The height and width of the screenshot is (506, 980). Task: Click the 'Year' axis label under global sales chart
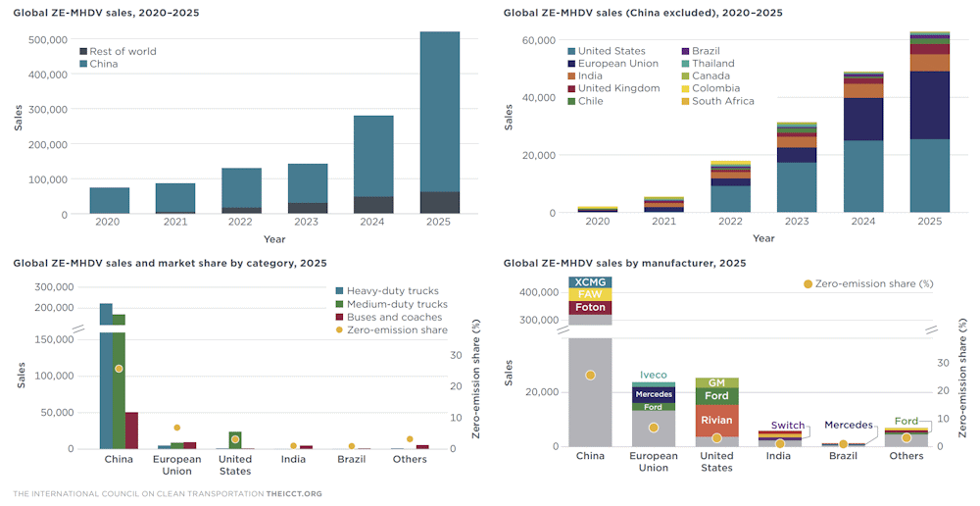tap(274, 239)
